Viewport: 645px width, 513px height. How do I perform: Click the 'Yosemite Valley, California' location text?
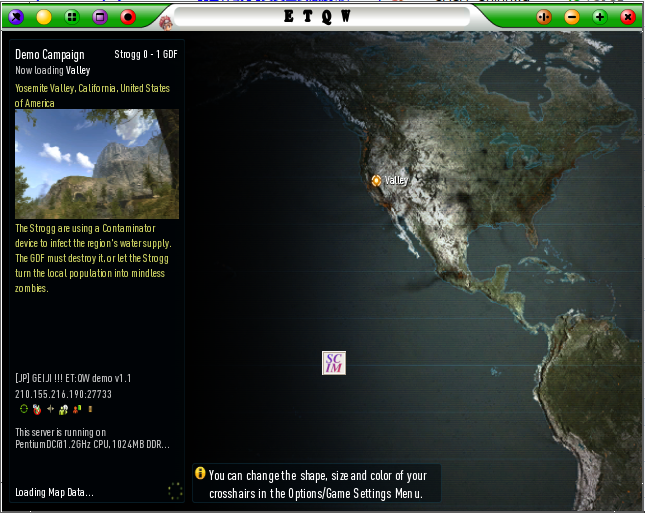93,95
